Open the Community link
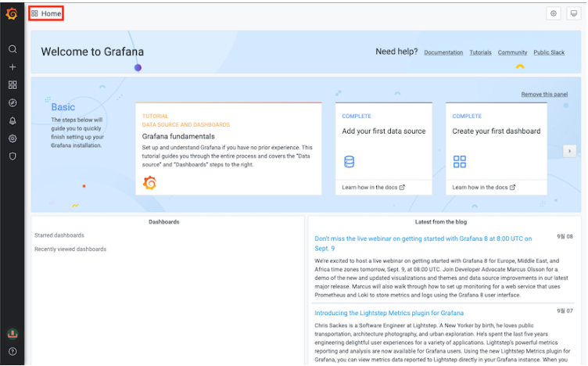The image size is (588, 366). pos(512,52)
